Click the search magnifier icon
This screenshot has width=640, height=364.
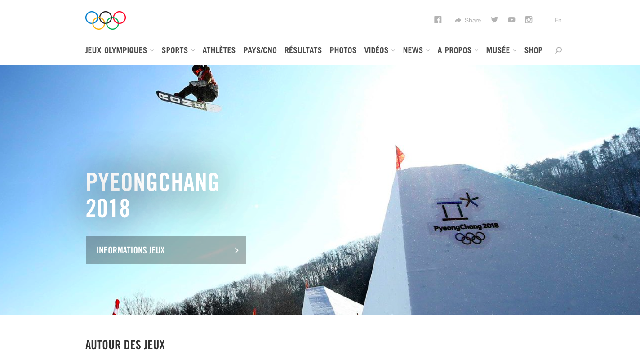pos(558,50)
